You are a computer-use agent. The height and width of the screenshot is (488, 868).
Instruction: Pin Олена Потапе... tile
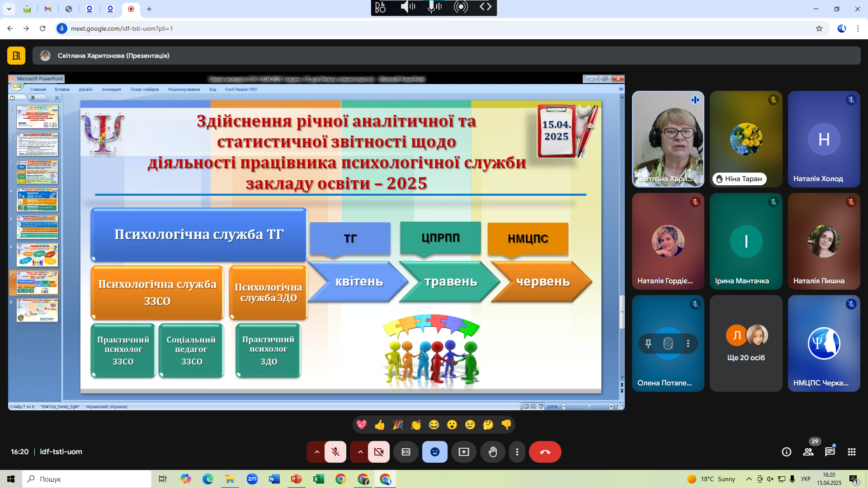tap(648, 344)
